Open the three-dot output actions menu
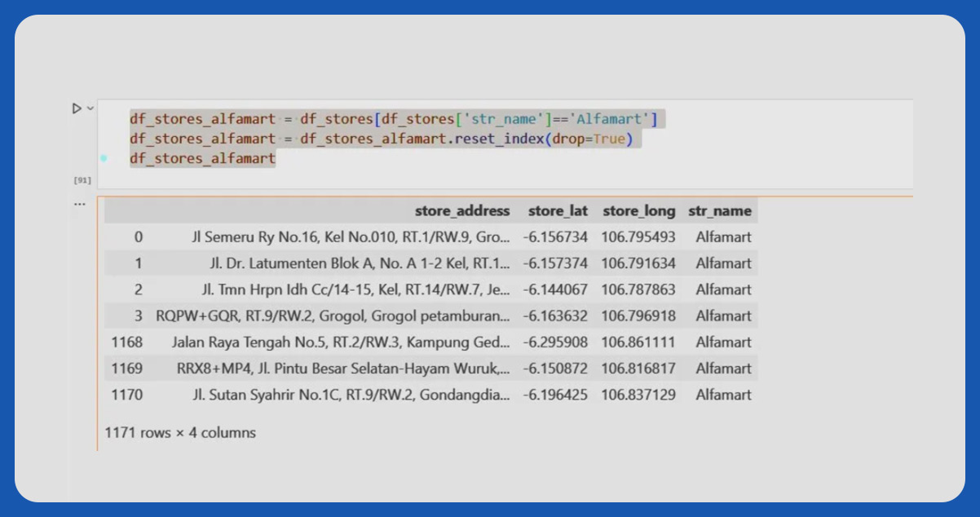This screenshot has height=517, width=980. [x=80, y=204]
